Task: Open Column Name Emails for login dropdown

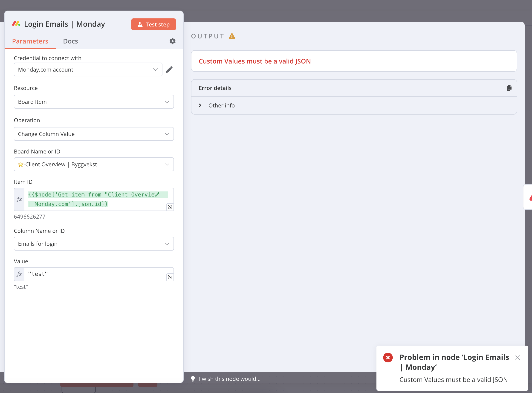Action: [x=94, y=244]
